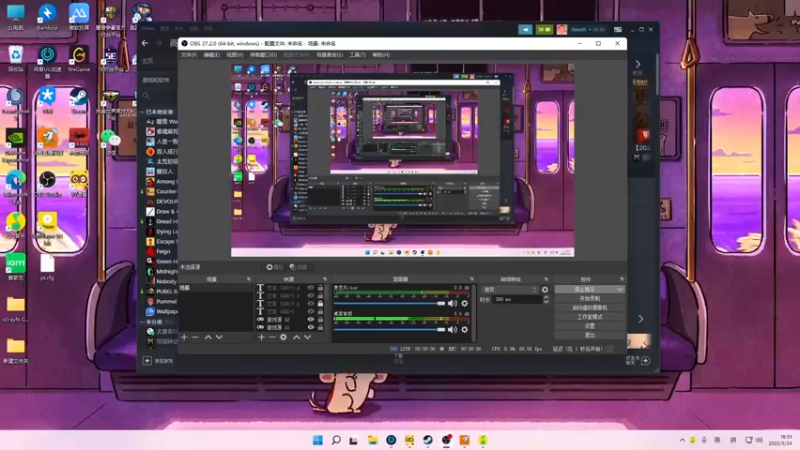800x450 pixels.
Task: Open Bandizip desktop icon
Action: pyautogui.click(x=47, y=17)
